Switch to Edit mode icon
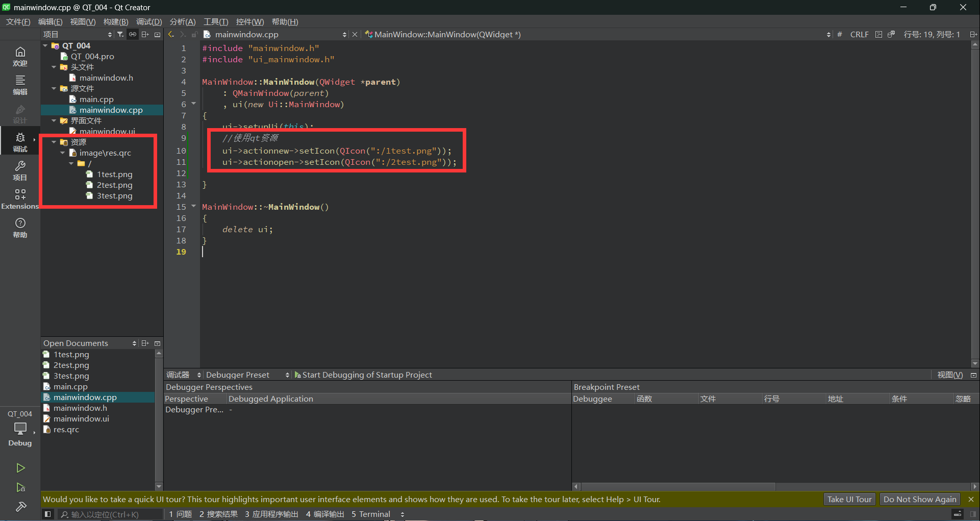The height and width of the screenshot is (521, 980). 20,84
